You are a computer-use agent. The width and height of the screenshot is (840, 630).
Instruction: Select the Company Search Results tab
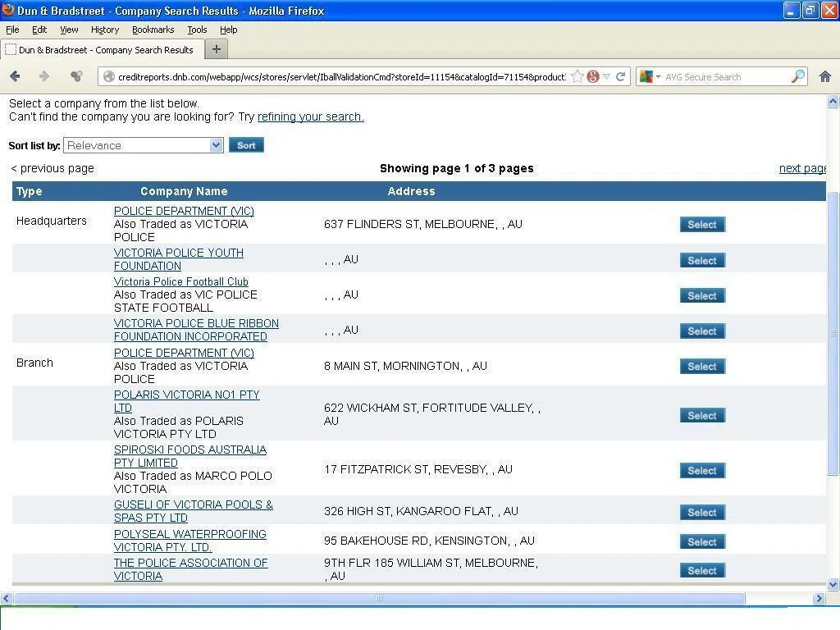tap(102, 50)
